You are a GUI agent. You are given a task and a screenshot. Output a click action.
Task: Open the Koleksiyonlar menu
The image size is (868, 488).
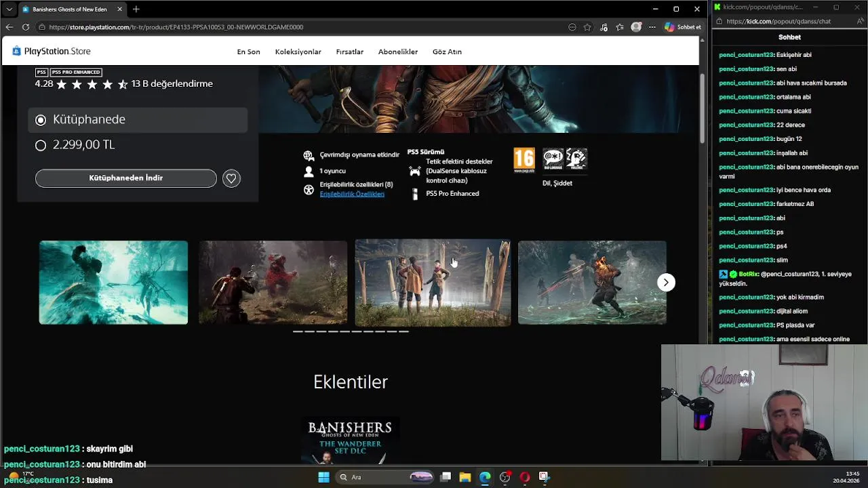coord(298,52)
